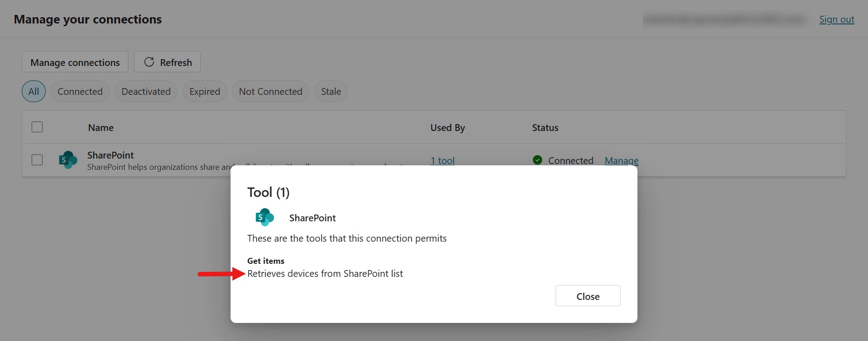Click the Refresh circular arrow icon

(x=149, y=62)
